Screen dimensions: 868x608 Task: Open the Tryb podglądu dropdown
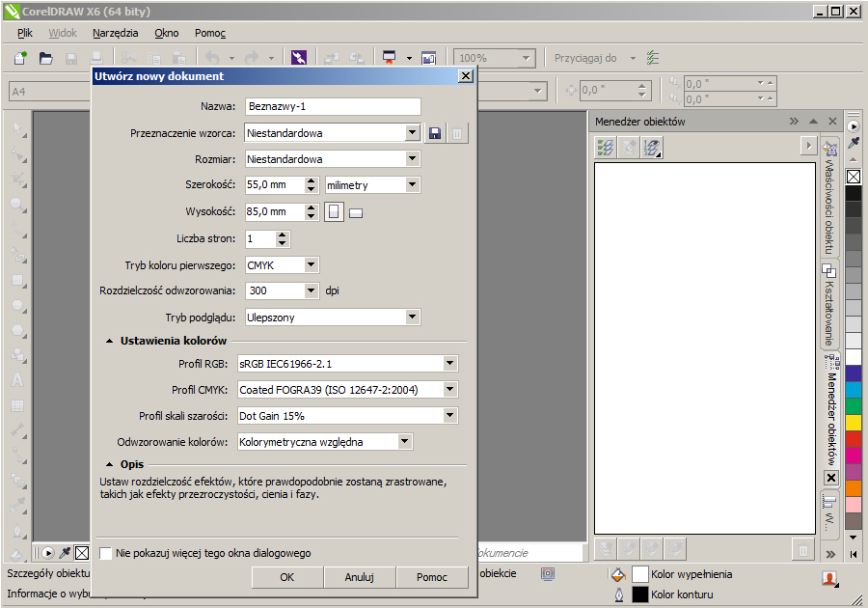(x=412, y=318)
